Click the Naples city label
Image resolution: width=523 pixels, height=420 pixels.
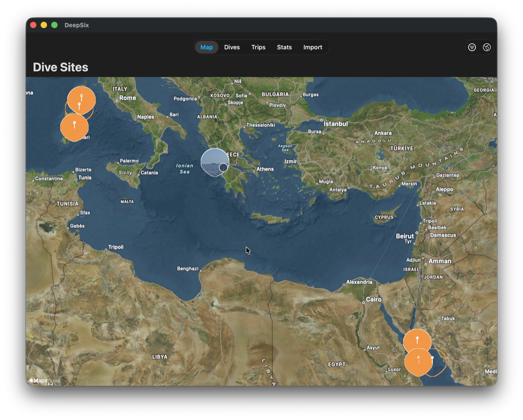coord(146,117)
